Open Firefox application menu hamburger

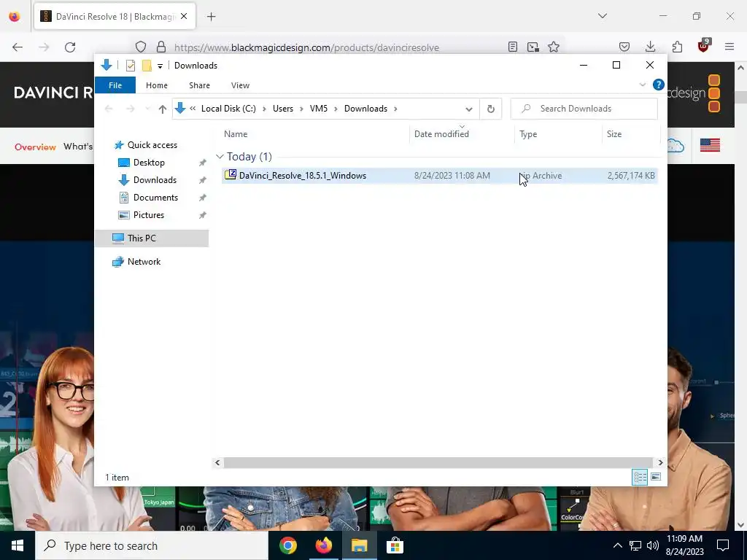coord(729,47)
